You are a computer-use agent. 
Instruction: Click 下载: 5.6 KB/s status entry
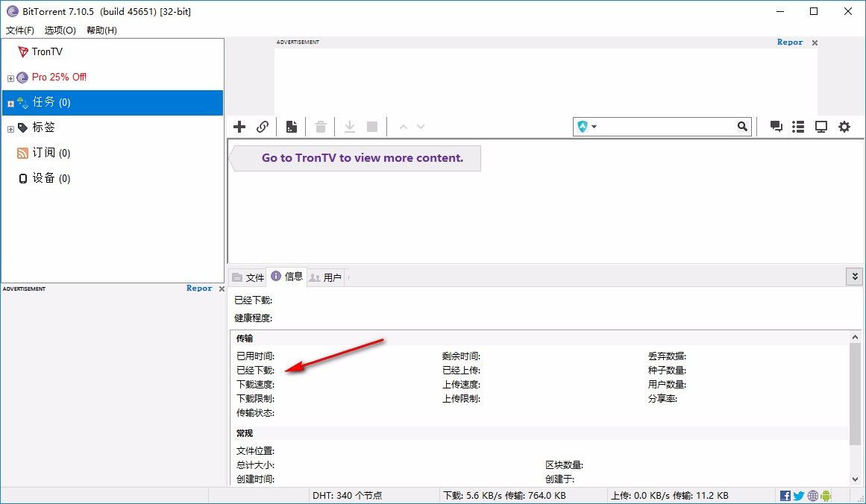pos(504,496)
